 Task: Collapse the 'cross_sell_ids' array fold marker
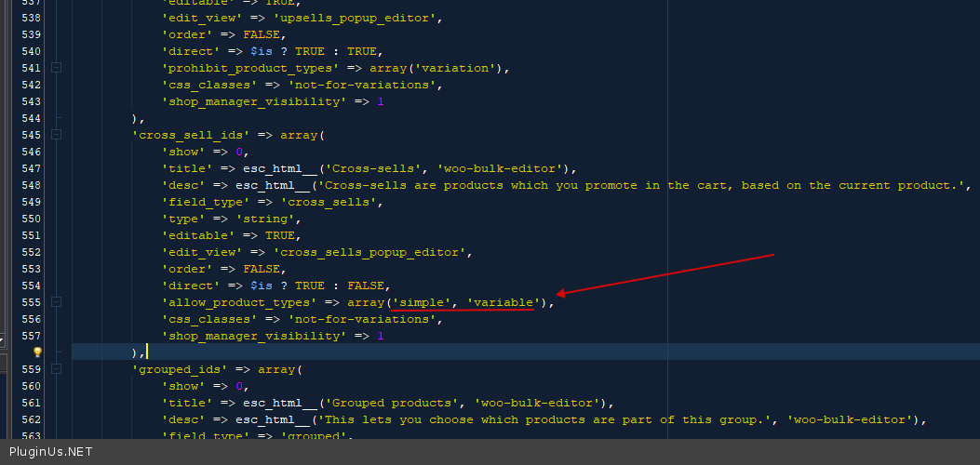click(x=57, y=135)
